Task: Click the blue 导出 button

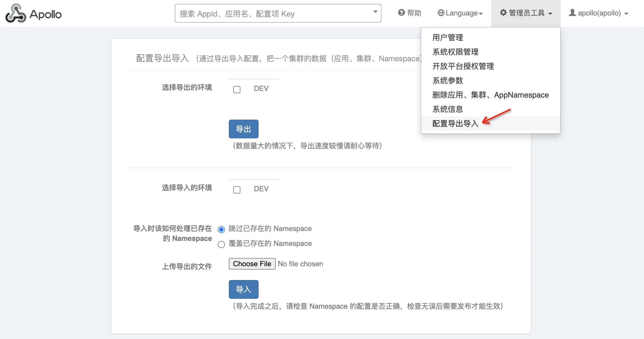Action: click(x=244, y=129)
